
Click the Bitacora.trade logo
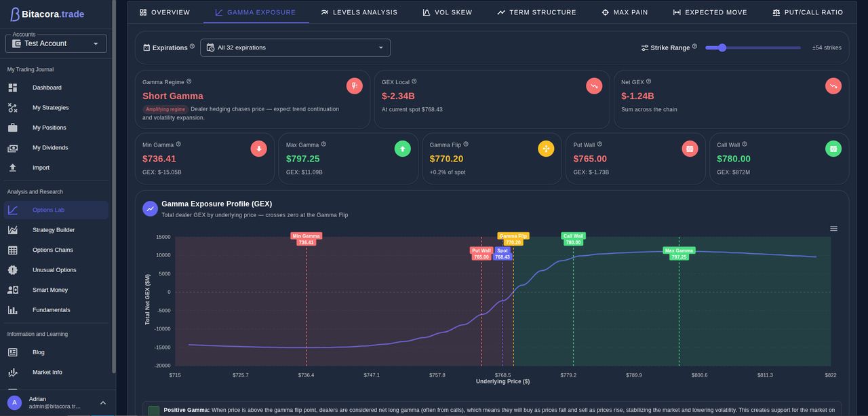(46, 14)
